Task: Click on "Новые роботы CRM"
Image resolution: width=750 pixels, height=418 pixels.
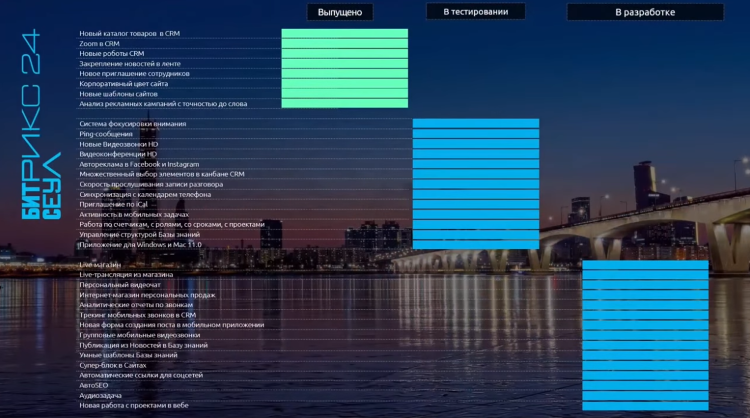Action: tap(111, 54)
